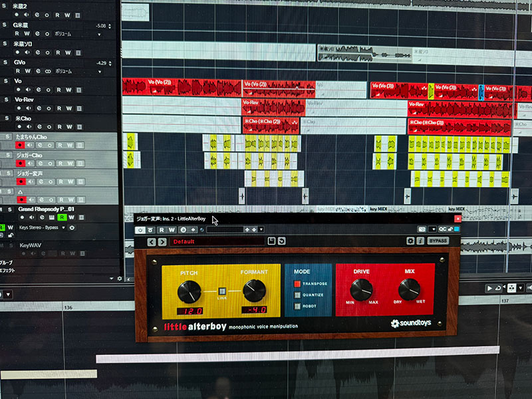Click the linked channels icon on GVo track

tap(48, 71)
